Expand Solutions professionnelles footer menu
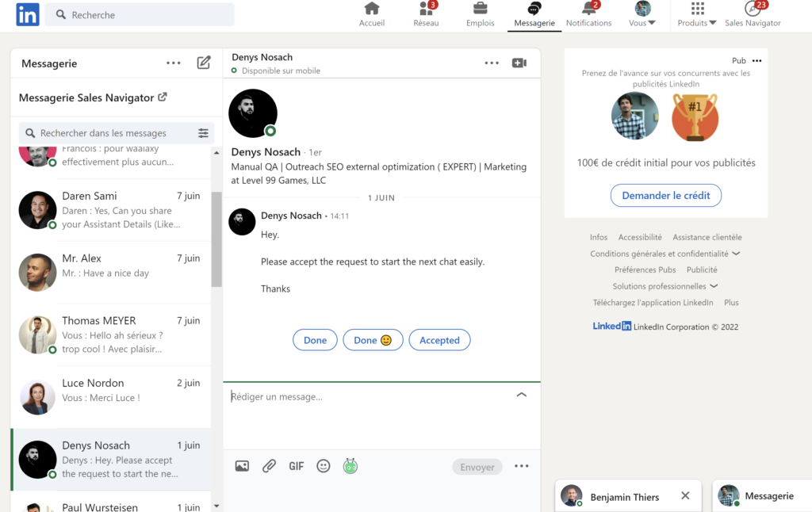The image size is (812, 512). click(x=665, y=286)
